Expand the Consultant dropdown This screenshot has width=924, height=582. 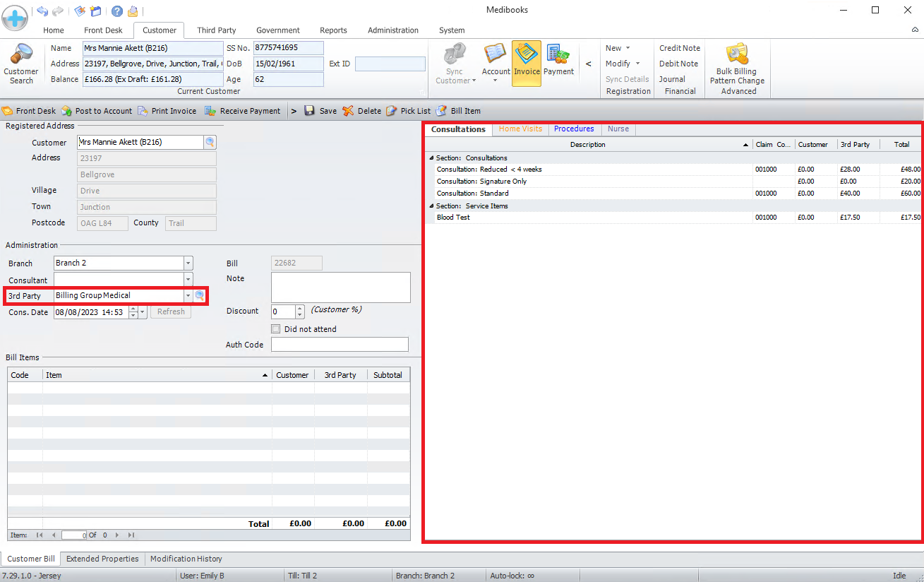pos(188,280)
